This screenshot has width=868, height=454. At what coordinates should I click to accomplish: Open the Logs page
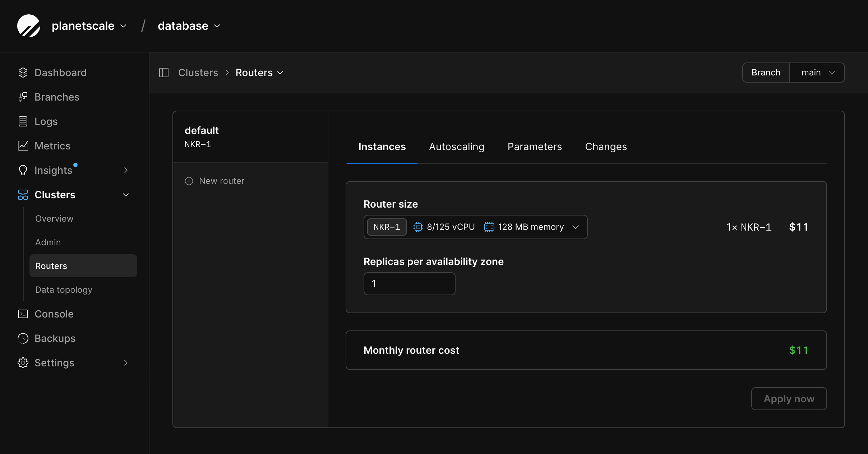click(46, 121)
